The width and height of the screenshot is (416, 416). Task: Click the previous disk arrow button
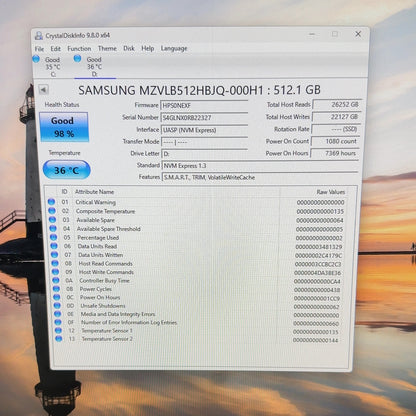point(43,89)
